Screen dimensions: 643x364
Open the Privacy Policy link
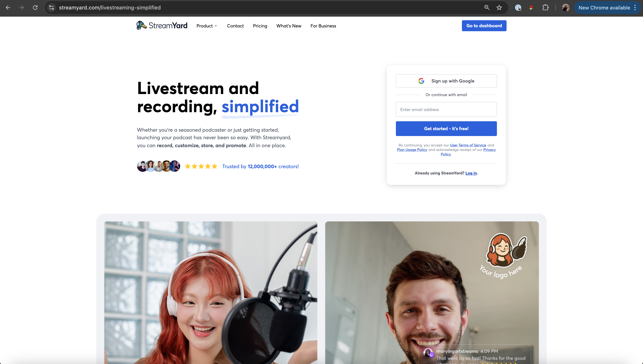point(490,150)
